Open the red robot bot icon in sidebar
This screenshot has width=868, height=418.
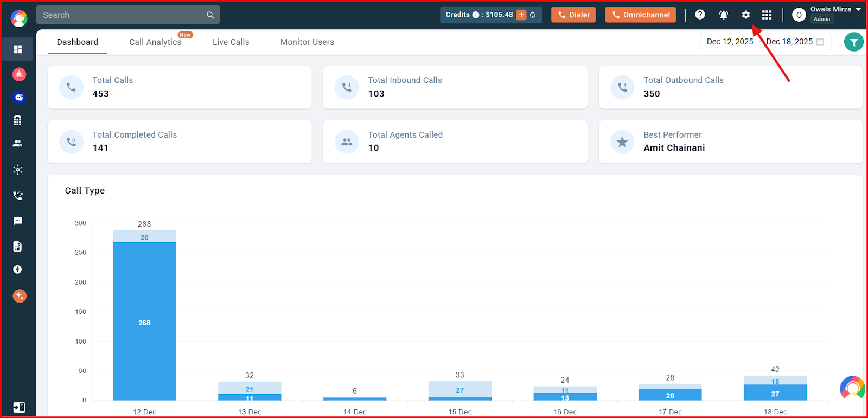(19, 74)
